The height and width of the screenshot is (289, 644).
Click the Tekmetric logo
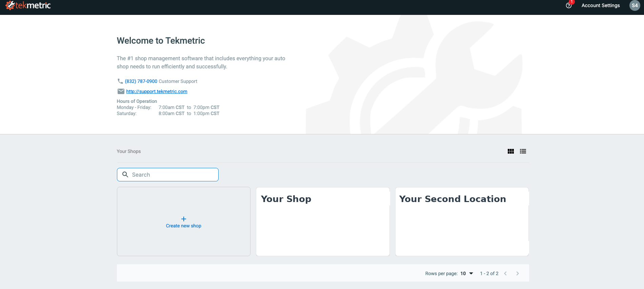(28, 5)
